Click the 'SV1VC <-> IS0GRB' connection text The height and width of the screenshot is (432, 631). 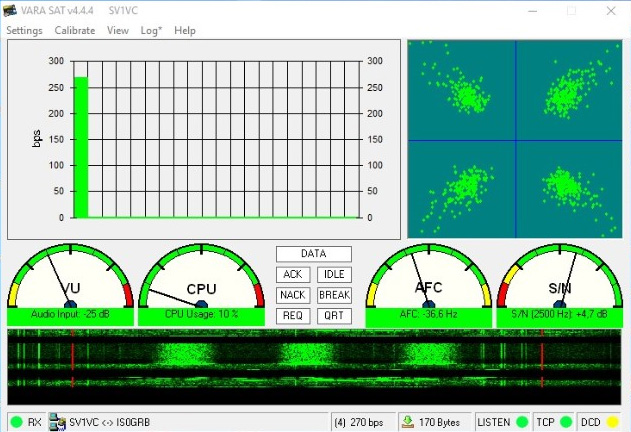(109, 422)
